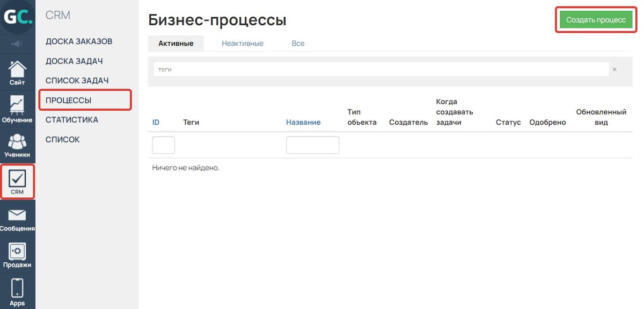644x309 pixels.
Task: Switch to the Все tab
Action: click(298, 43)
